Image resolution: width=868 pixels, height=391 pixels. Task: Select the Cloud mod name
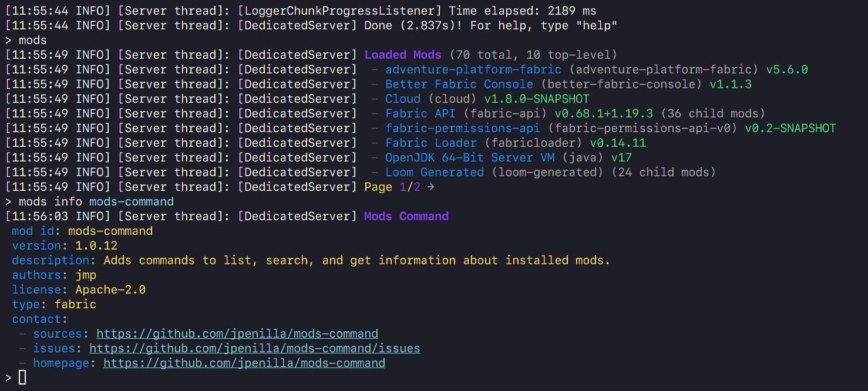click(402, 99)
